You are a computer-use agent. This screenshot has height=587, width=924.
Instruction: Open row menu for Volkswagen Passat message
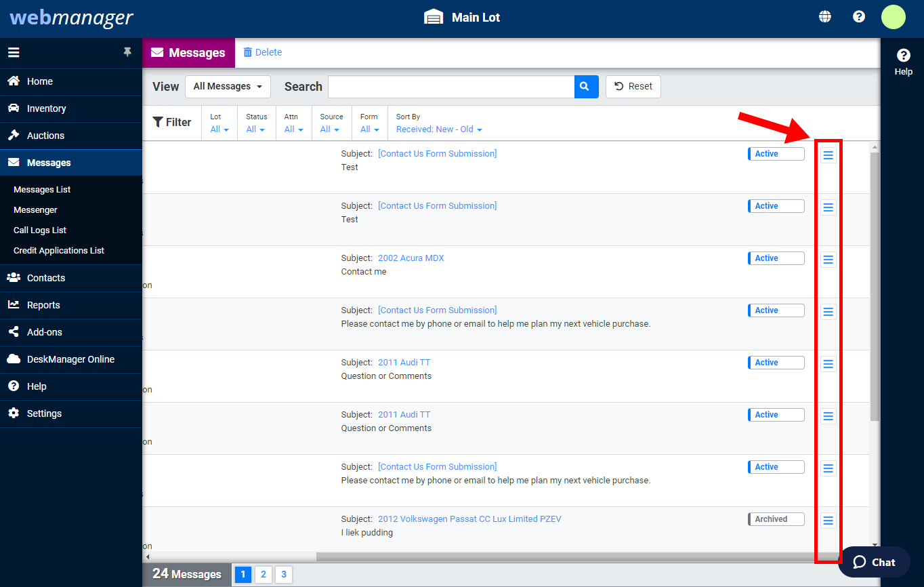828,521
